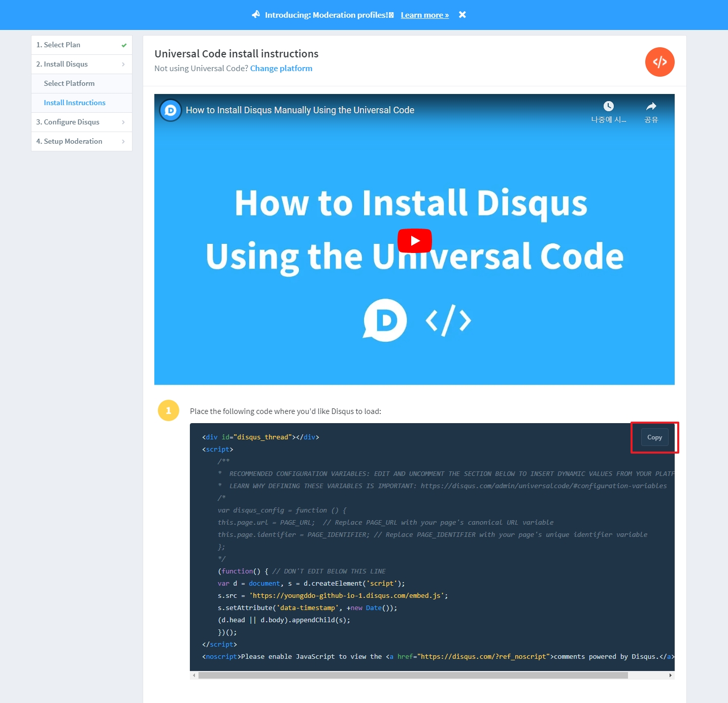The width and height of the screenshot is (728, 703).
Task: Click the Change platform link
Action: [281, 69]
